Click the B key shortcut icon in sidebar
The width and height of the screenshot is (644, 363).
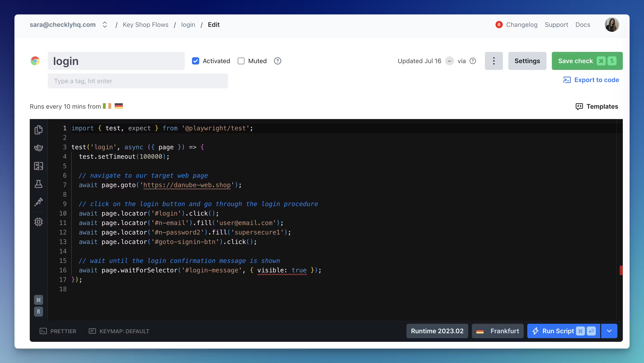point(38,311)
